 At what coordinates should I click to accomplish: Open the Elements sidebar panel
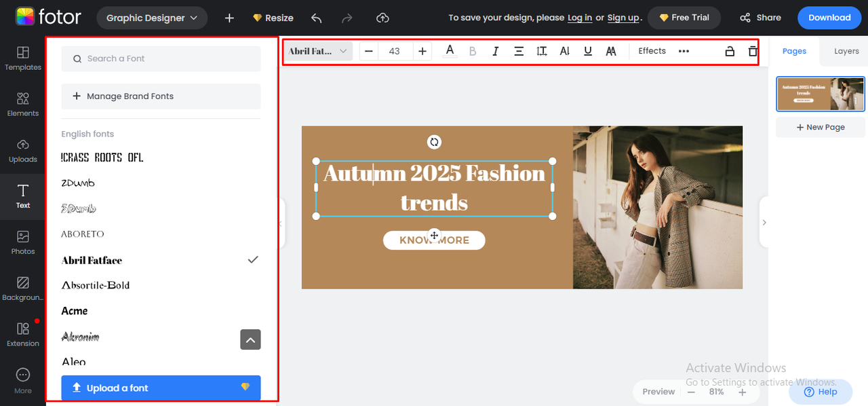[x=23, y=104]
